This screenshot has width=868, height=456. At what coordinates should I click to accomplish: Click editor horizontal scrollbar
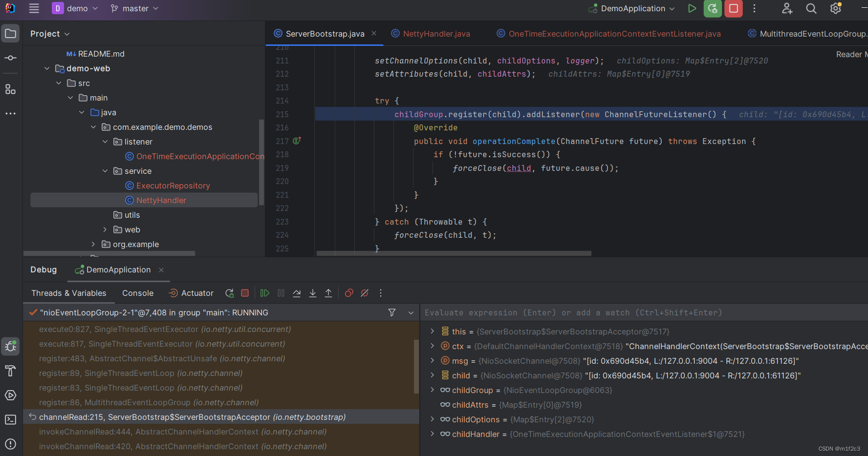(454, 253)
